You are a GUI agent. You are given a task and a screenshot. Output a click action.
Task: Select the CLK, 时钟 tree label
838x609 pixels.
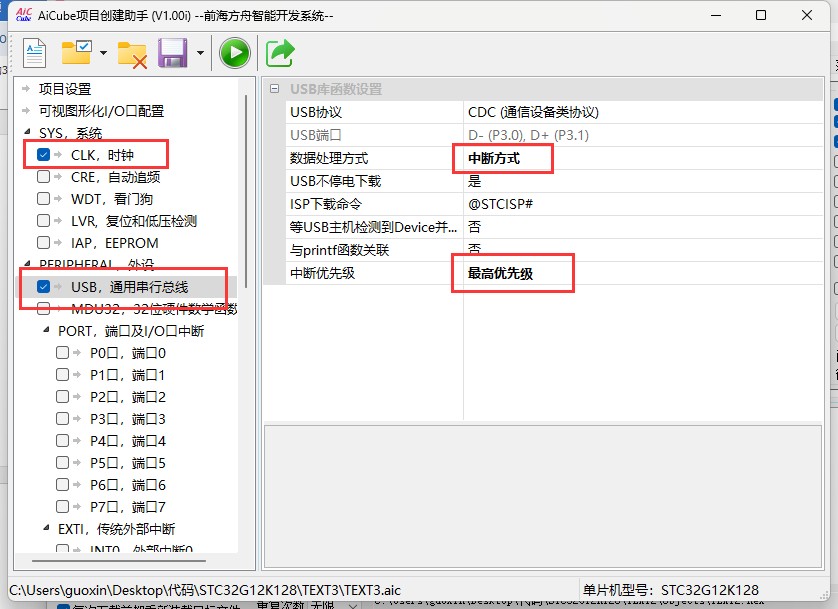pyautogui.click(x=102, y=155)
